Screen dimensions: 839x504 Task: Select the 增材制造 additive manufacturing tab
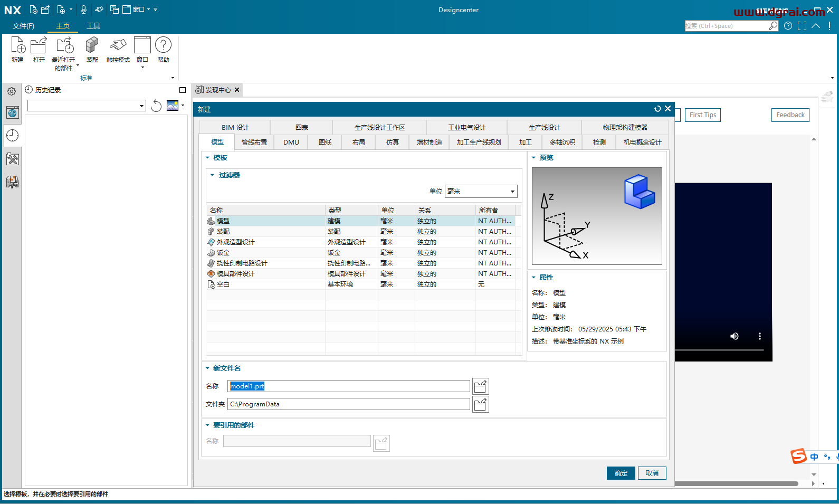point(429,142)
